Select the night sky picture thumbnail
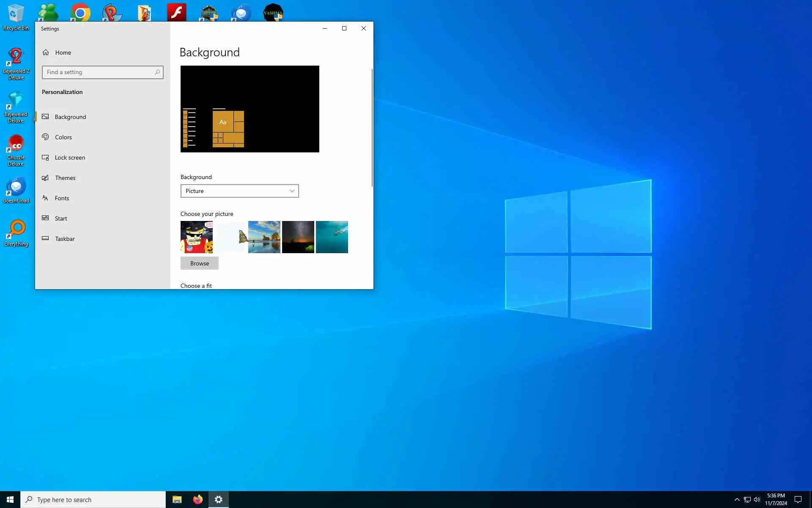Image resolution: width=812 pixels, height=508 pixels. coord(298,237)
